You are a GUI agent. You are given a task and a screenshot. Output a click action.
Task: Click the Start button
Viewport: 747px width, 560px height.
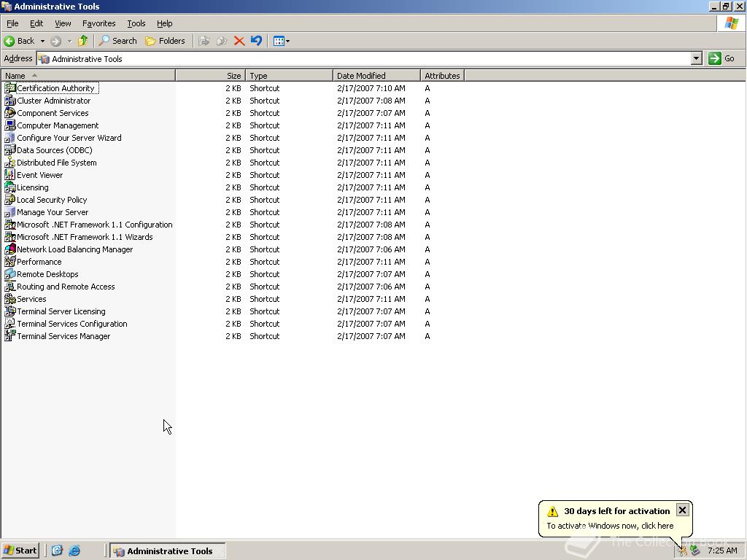point(20,551)
